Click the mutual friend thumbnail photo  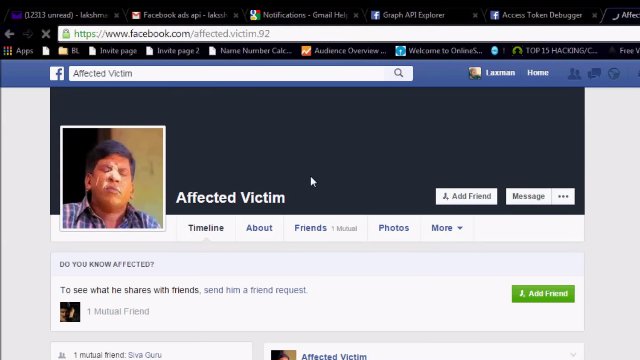(70, 312)
